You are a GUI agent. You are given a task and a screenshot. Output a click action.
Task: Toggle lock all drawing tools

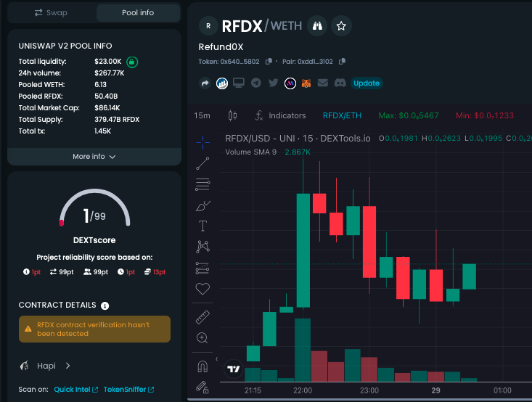pos(202,387)
